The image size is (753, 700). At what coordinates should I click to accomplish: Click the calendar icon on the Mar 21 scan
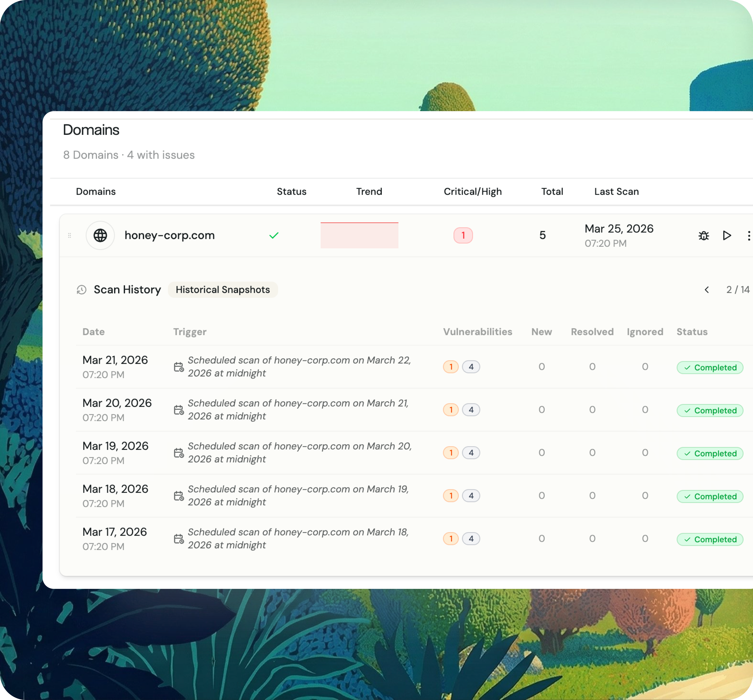click(179, 367)
